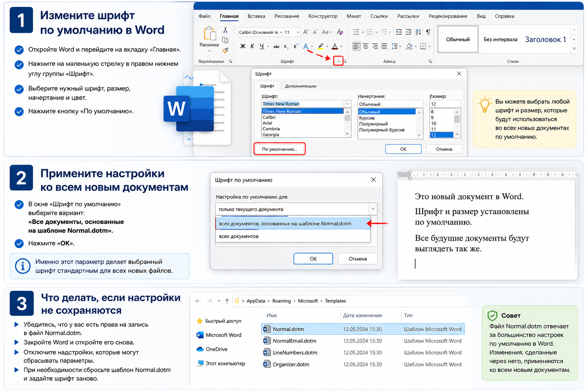This screenshot has height=392, width=588.
Task: Toggle right text alignment in the ribbon
Action: (375, 46)
